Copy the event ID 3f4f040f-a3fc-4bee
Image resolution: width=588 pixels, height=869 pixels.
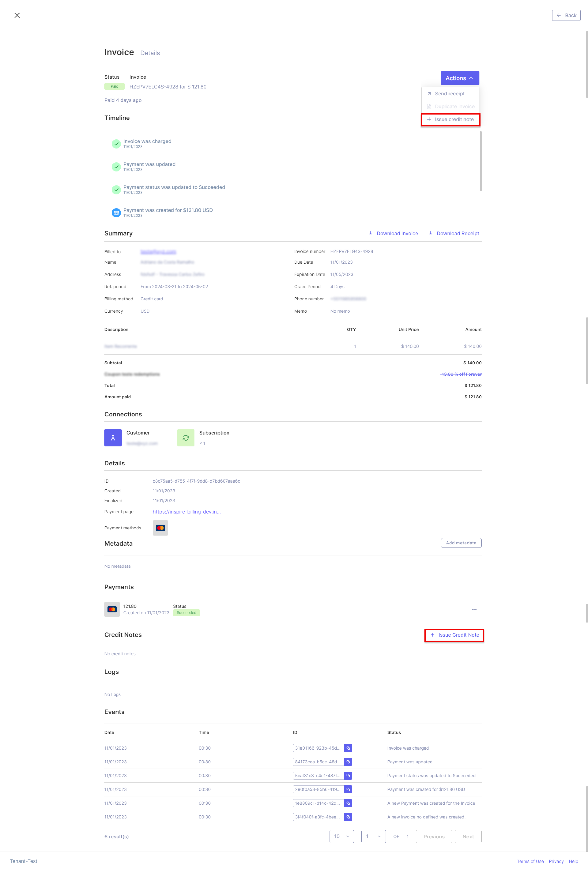[348, 817]
